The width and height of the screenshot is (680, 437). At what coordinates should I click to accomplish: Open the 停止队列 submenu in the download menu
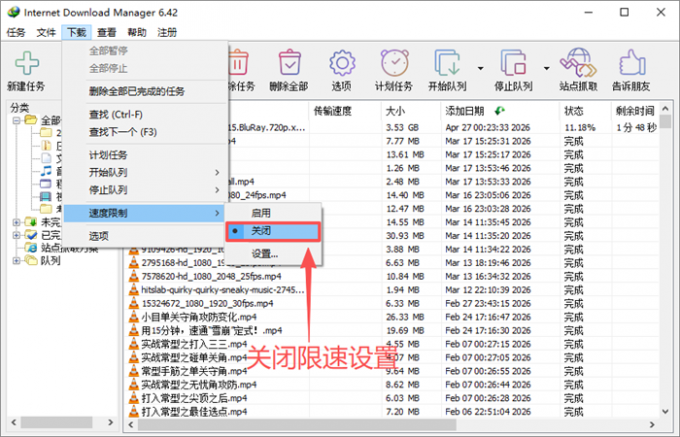coord(144,190)
